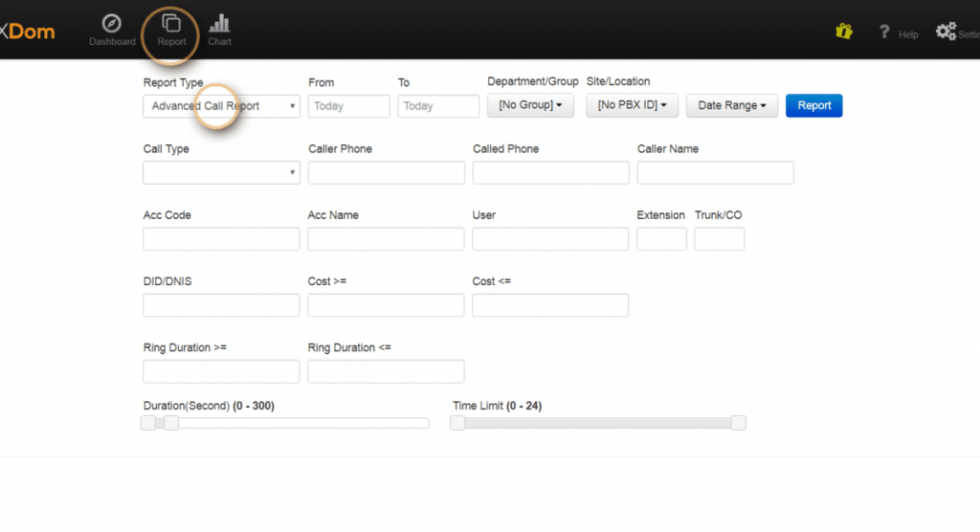Image resolution: width=980 pixels, height=532 pixels.
Task: Focus the Caller Phone input field
Action: [386, 172]
